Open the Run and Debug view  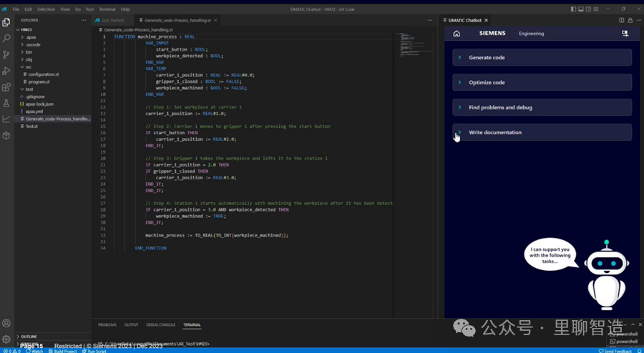(6, 71)
